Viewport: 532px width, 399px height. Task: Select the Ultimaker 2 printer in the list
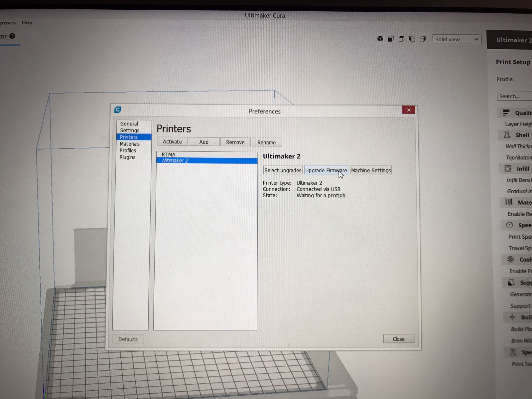click(x=207, y=160)
